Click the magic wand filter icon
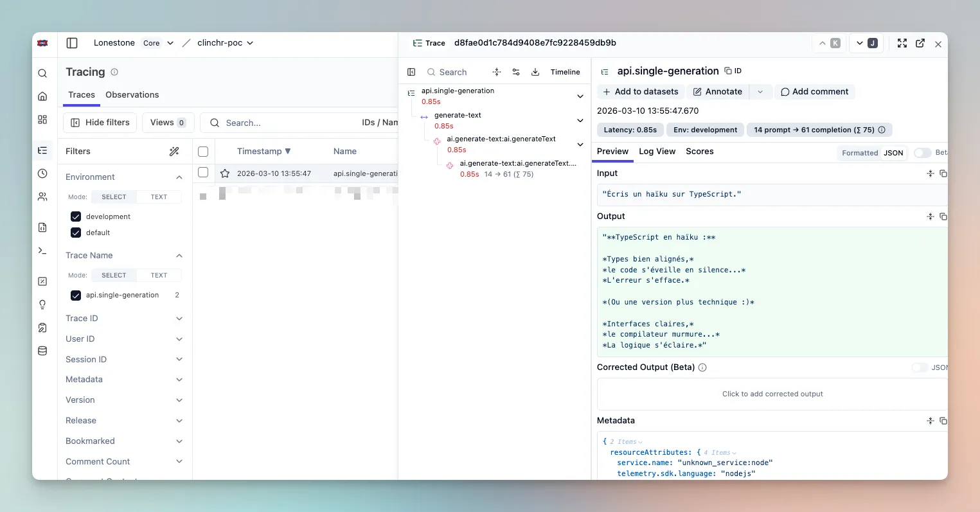 pyautogui.click(x=174, y=152)
